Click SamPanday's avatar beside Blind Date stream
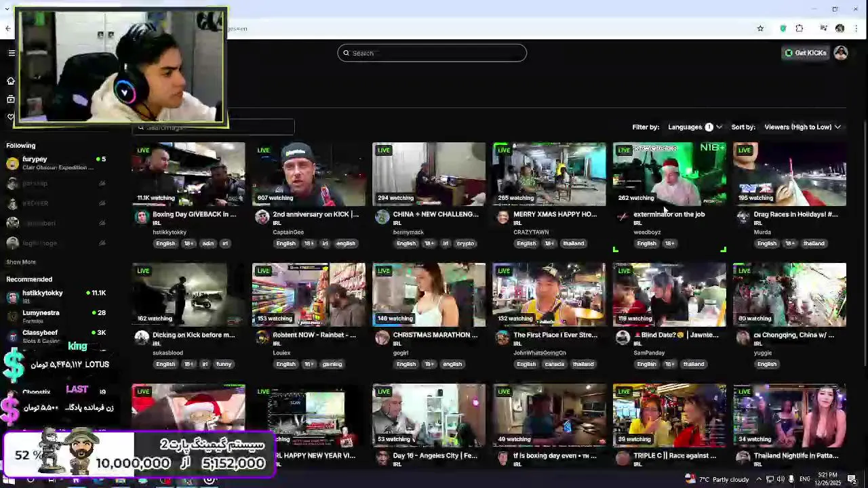Screen dimensions: 868x488 point(623,338)
